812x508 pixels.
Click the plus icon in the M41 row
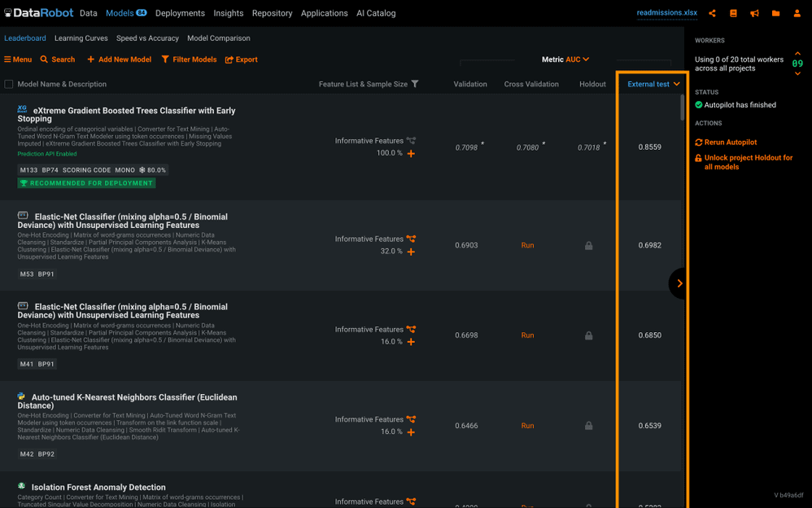click(411, 342)
